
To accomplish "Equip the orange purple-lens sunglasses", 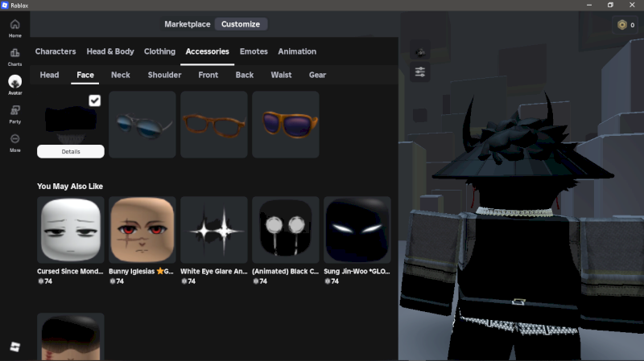I will click(286, 125).
